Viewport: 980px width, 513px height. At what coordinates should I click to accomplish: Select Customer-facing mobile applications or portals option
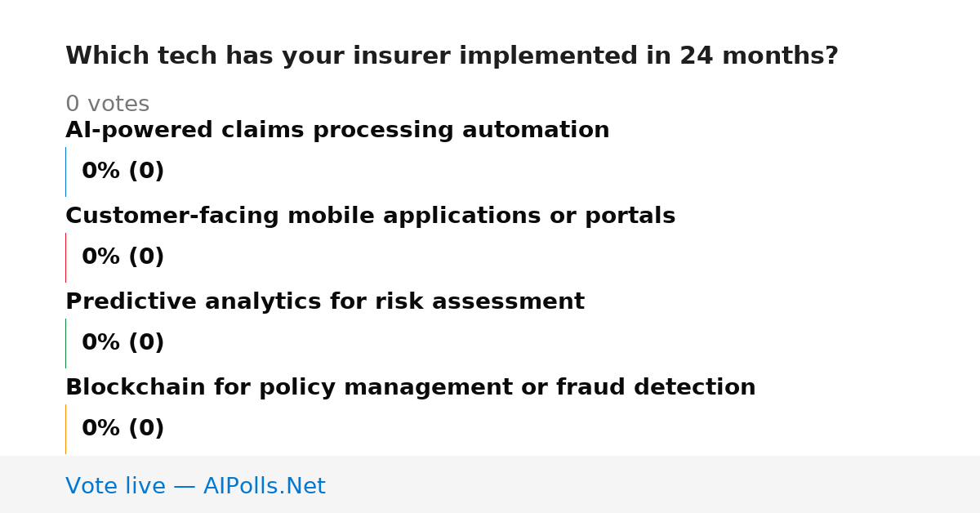[370, 216]
